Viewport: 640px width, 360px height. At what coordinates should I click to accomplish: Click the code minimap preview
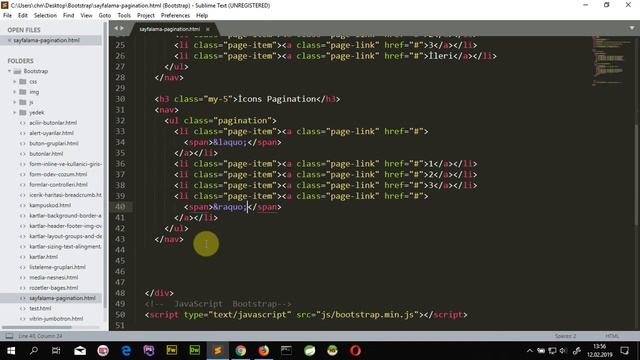(610, 60)
